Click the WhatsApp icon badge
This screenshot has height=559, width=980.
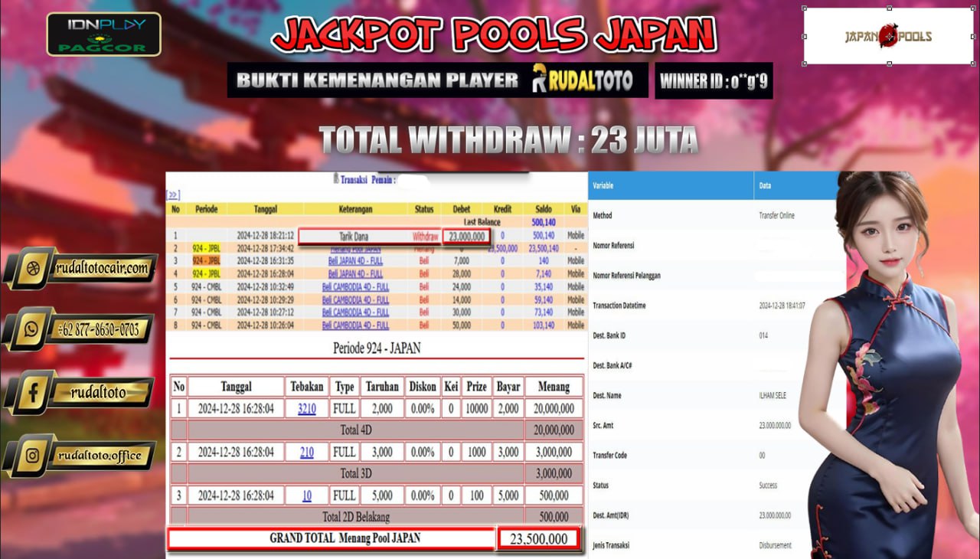pyautogui.click(x=32, y=329)
